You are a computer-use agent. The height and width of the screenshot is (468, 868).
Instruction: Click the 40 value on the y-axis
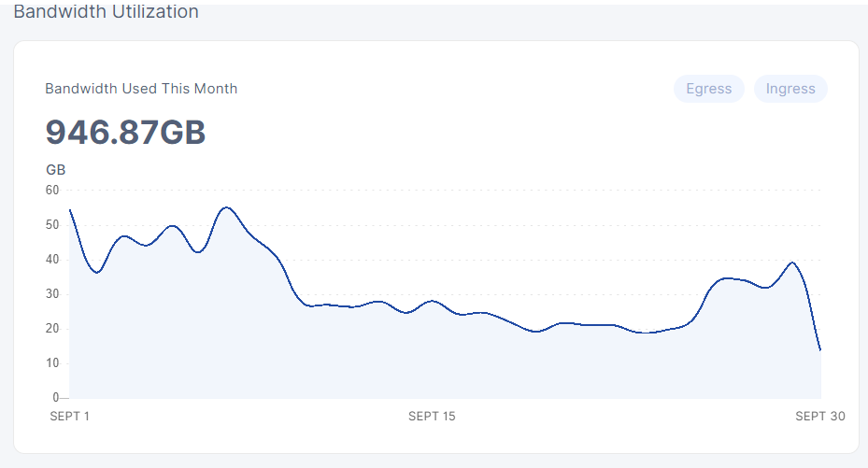[51, 259]
